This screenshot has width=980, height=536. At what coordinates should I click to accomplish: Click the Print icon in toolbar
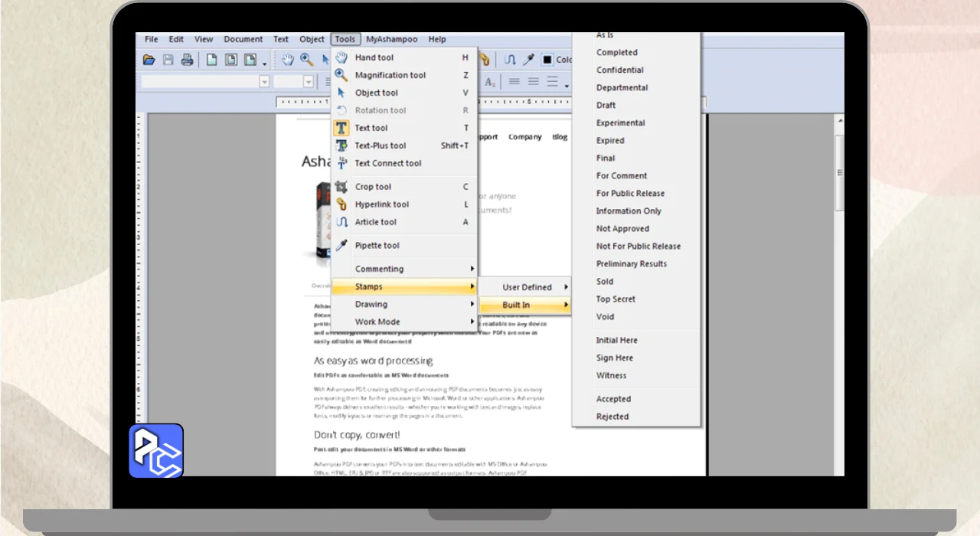187,60
